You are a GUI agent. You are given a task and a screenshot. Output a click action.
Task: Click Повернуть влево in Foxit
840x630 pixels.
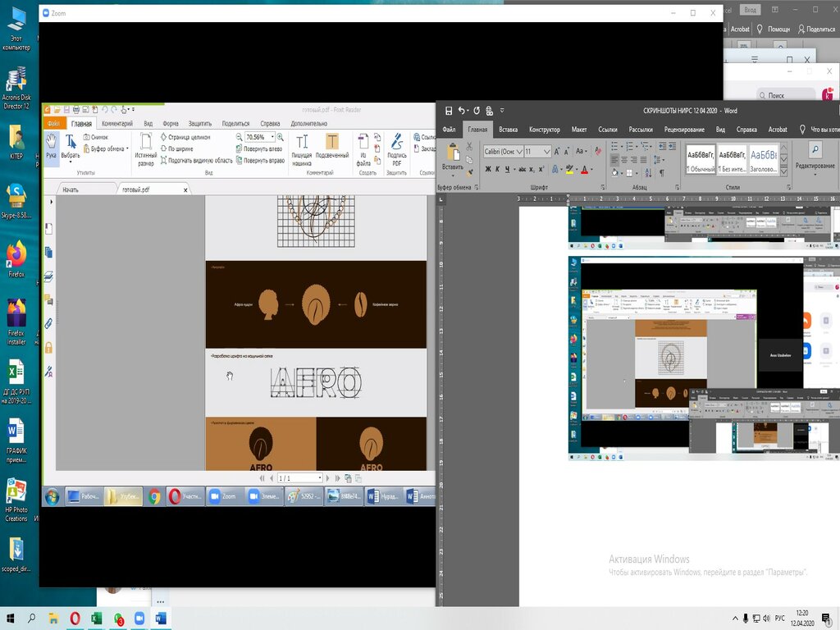pos(258,149)
